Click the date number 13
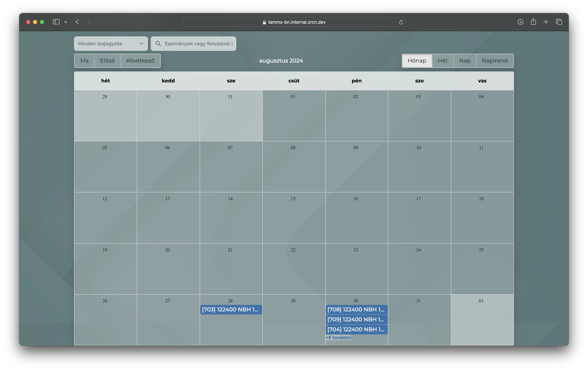Viewport: 588px width, 371px height. (168, 199)
